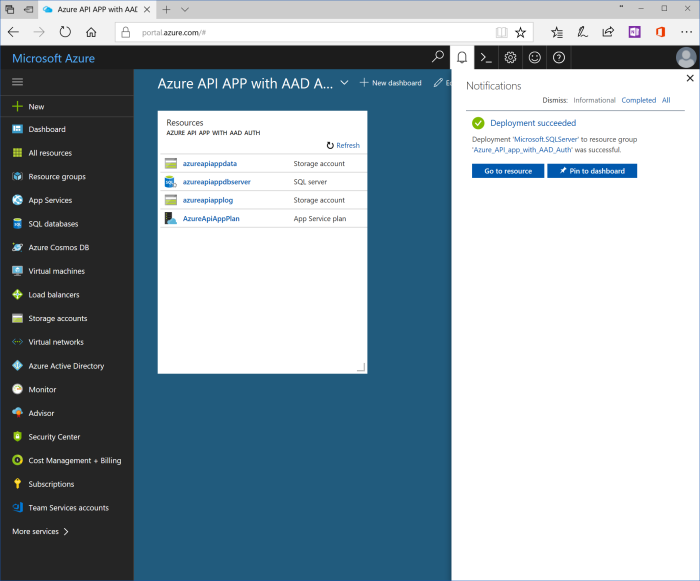Click the SQL databases icon

[17, 224]
